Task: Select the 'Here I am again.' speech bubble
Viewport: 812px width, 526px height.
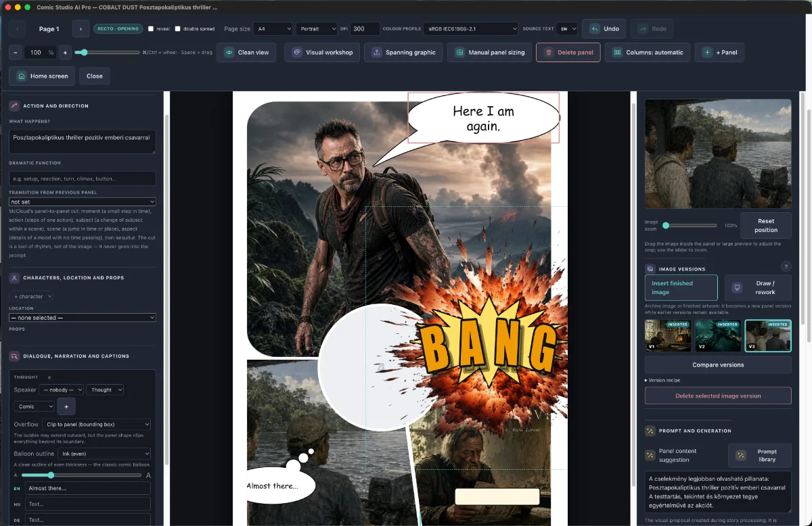Action: click(x=483, y=118)
